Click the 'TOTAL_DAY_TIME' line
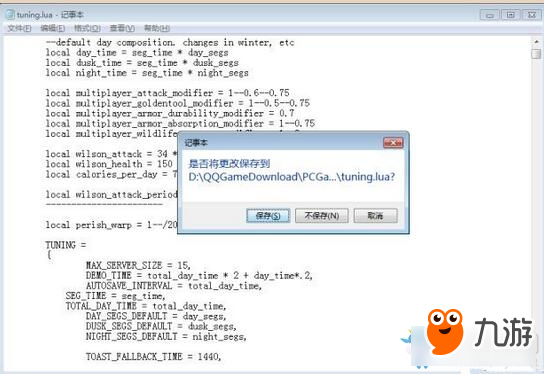This screenshot has width=544, height=374. click(146, 306)
